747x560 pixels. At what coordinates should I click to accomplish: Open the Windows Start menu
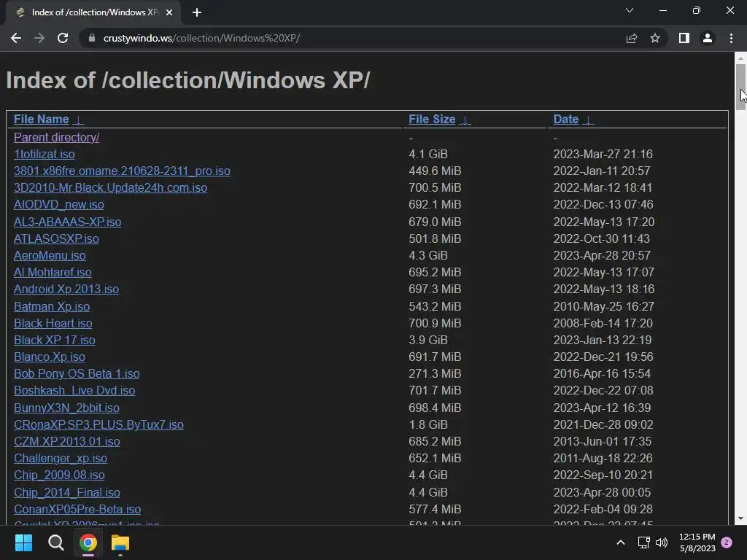(23, 542)
